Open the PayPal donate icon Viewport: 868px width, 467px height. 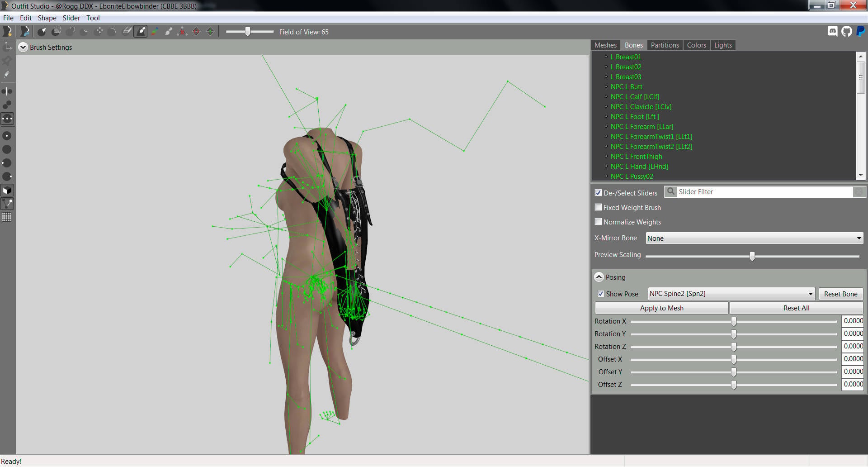coord(860,31)
